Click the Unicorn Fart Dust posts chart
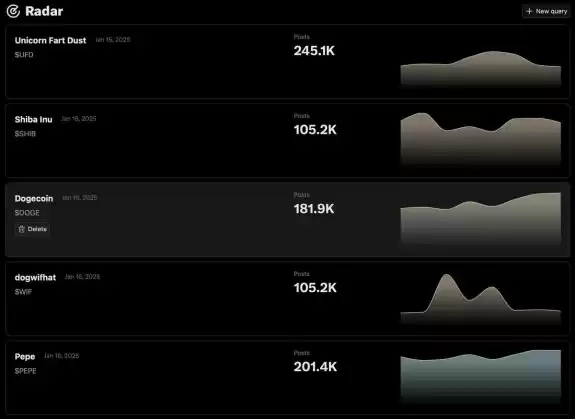This screenshot has height=419, width=575. point(480,69)
